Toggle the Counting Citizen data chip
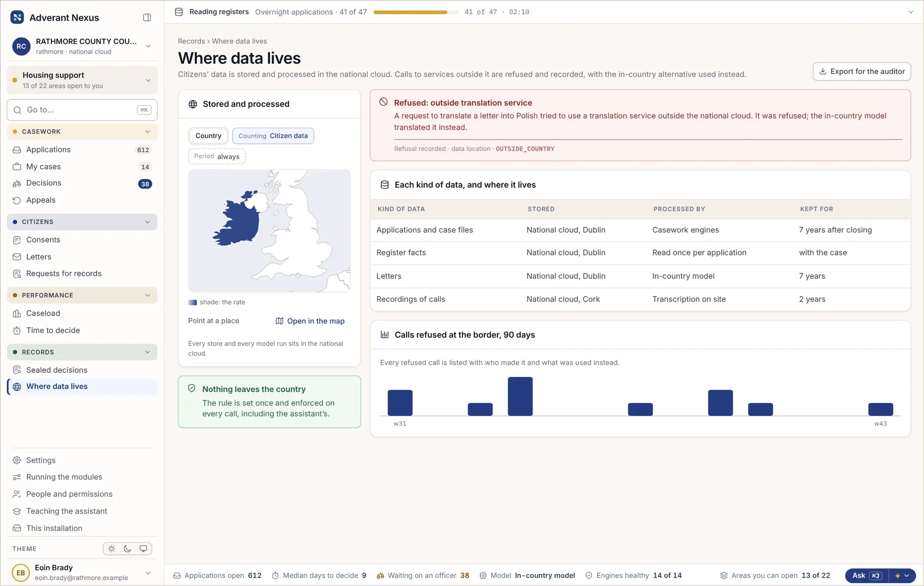This screenshot has width=924, height=586. click(273, 136)
